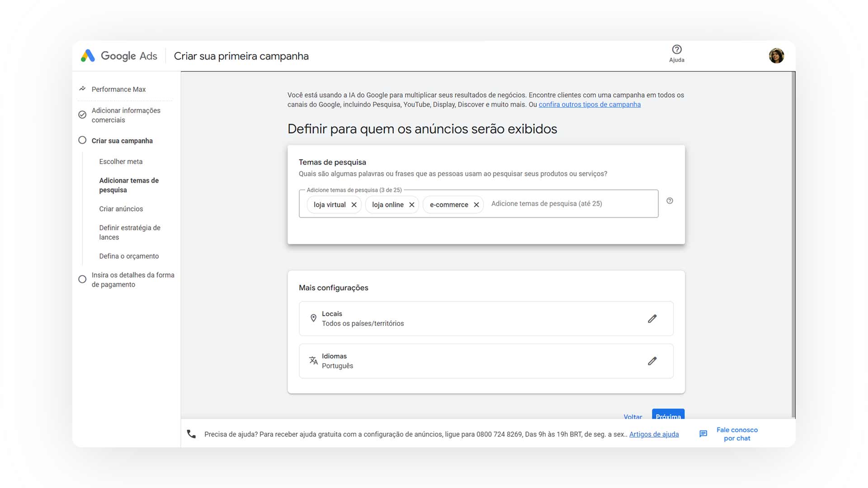This screenshot has width=868, height=488.
Task: Go to Escolher meta step
Action: click(121, 161)
